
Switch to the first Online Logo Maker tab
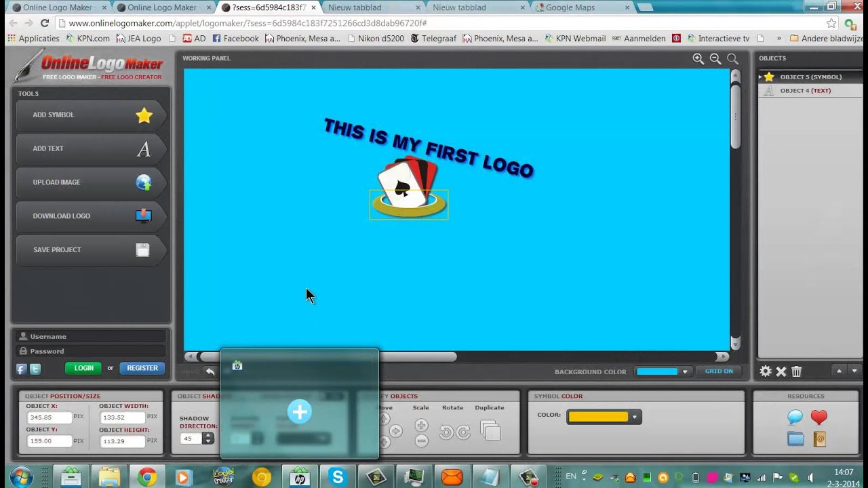point(57,7)
